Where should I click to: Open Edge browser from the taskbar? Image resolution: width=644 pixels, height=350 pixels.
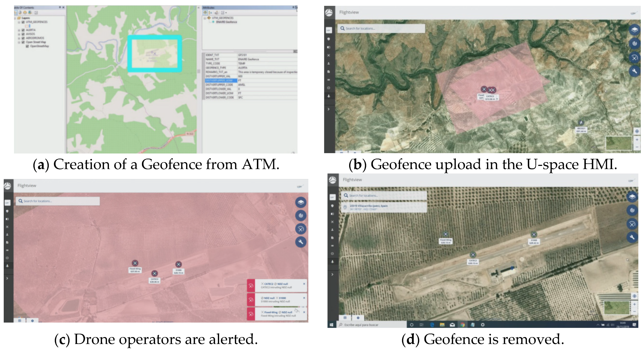(432, 325)
